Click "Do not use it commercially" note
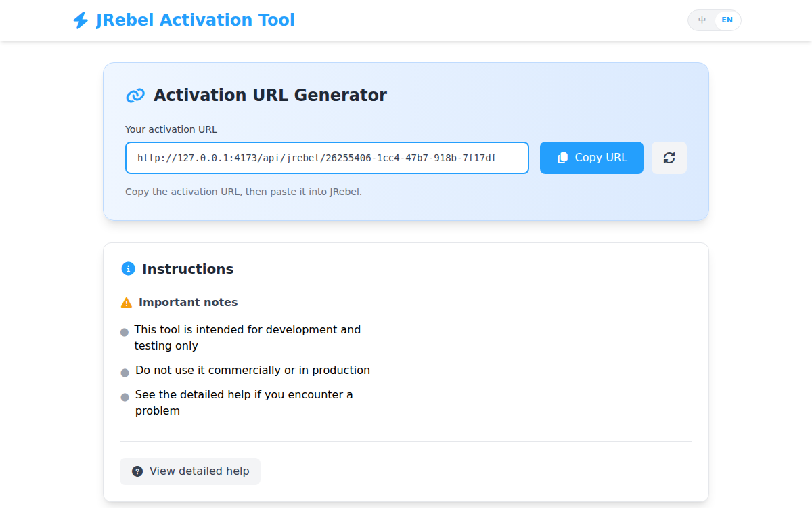 pyautogui.click(x=252, y=371)
